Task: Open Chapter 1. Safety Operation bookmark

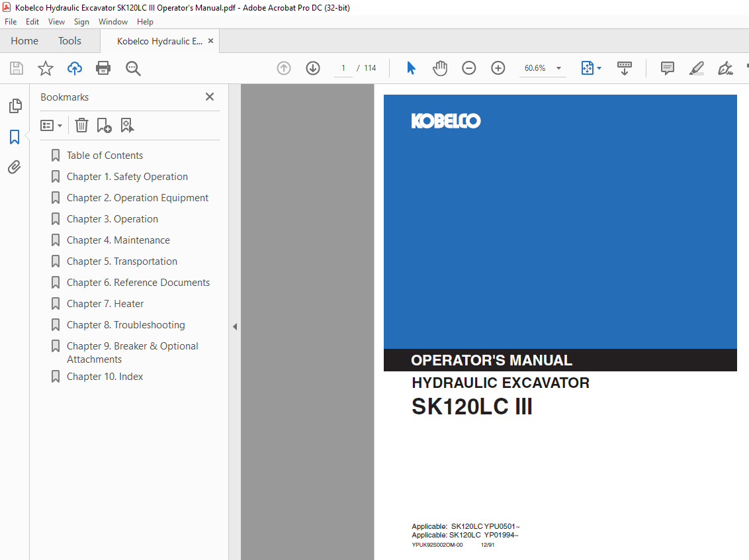Action: point(127,177)
